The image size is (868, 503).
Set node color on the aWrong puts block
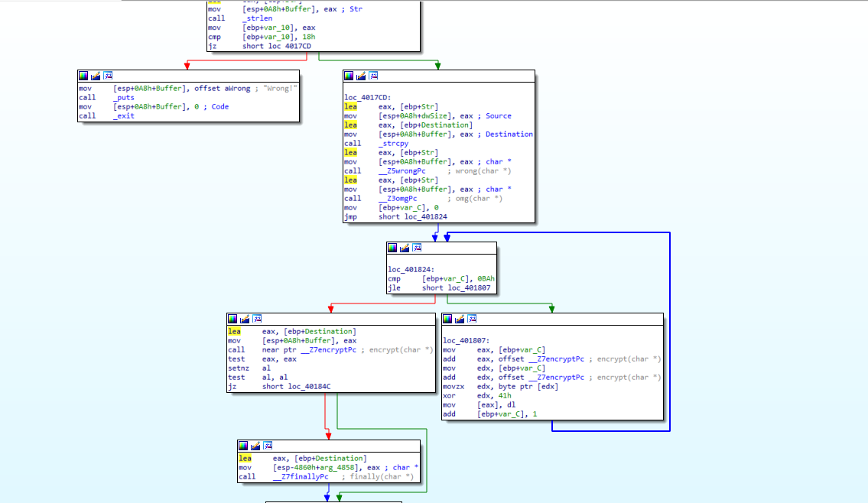pyautogui.click(x=83, y=76)
